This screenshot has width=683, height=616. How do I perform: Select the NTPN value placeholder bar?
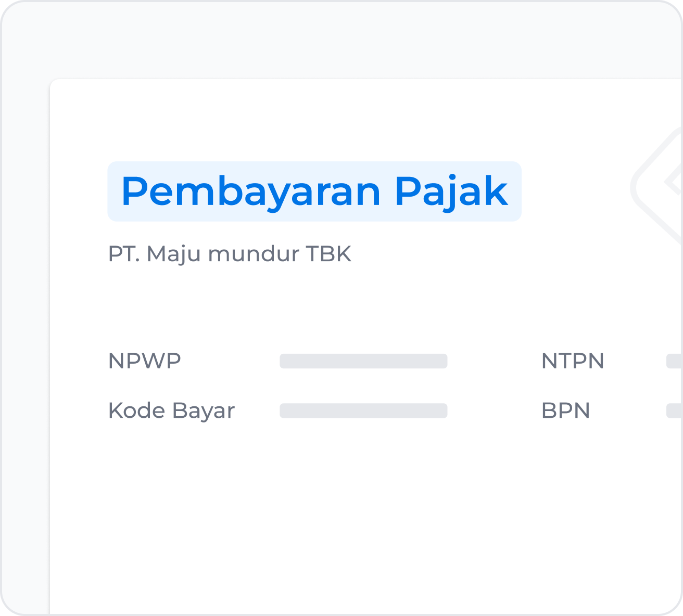coord(675,361)
